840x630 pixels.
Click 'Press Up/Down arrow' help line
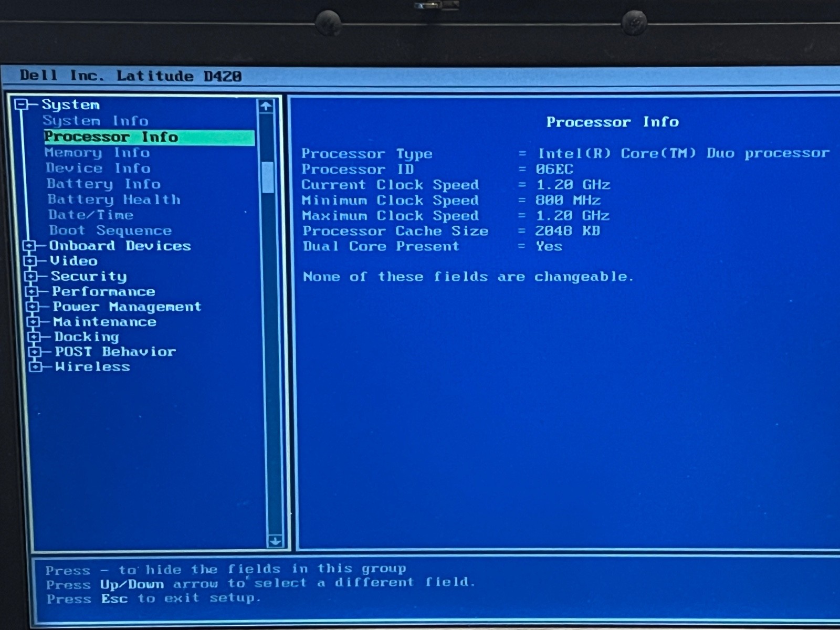(x=260, y=583)
